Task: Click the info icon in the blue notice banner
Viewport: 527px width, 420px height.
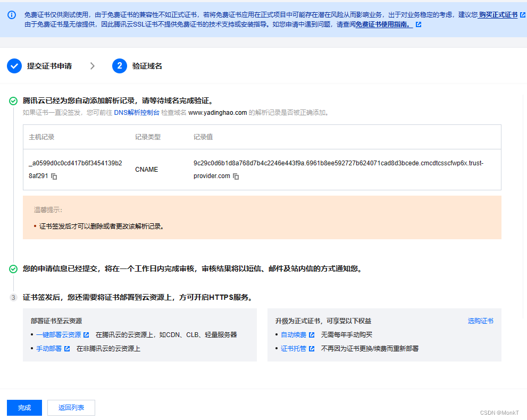Action: (12, 15)
